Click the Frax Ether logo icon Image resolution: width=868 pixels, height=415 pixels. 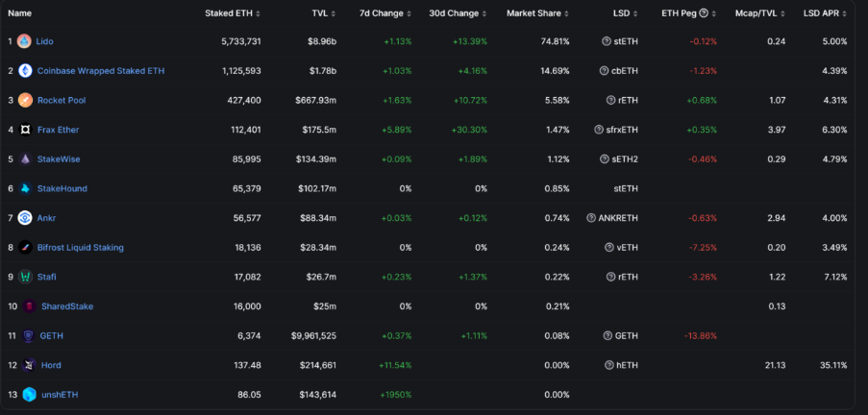(x=25, y=130)
